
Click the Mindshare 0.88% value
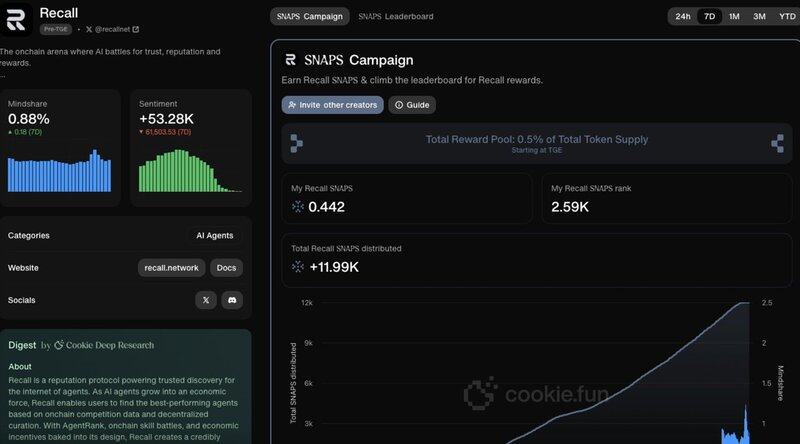(x=29, y=119)
